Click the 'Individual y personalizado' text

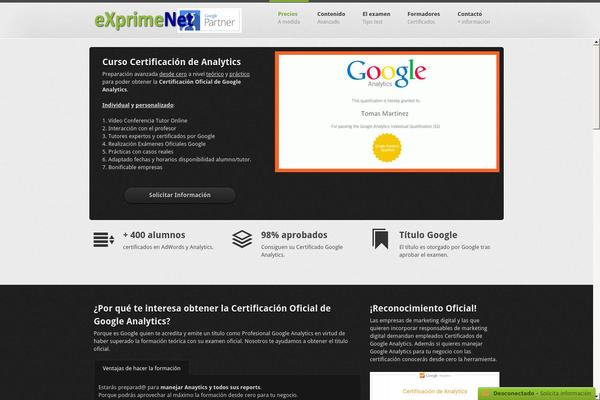click(x=138, y=105)
